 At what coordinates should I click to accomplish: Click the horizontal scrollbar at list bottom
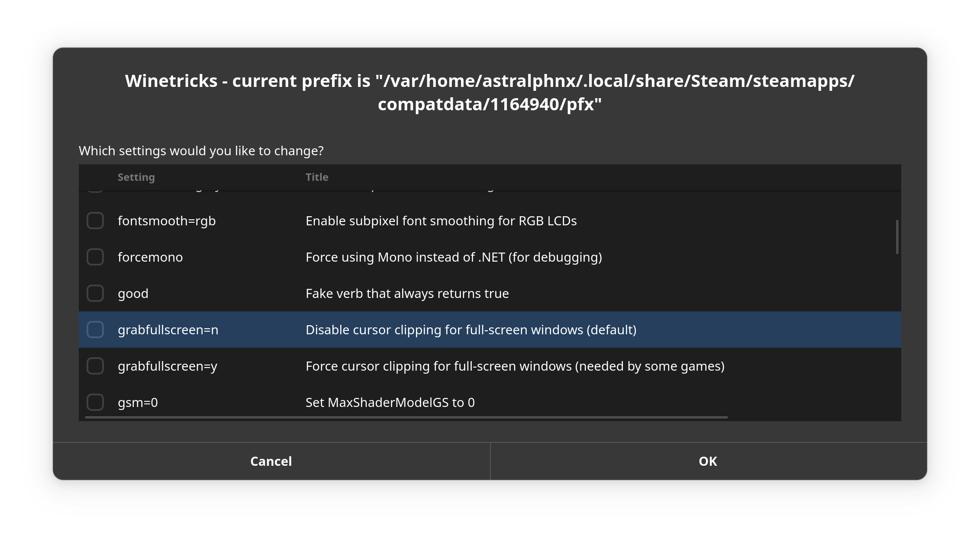[406, 417]
